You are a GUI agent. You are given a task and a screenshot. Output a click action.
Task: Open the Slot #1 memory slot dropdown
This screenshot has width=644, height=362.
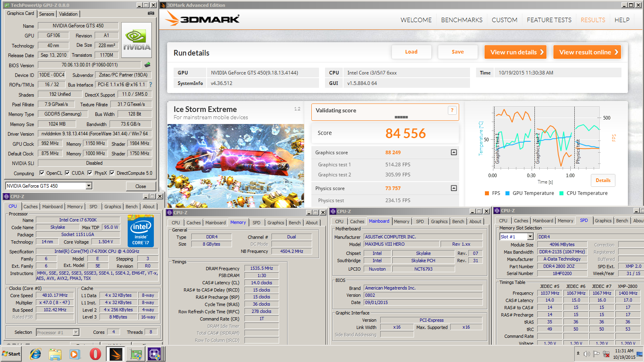(530, 237)
